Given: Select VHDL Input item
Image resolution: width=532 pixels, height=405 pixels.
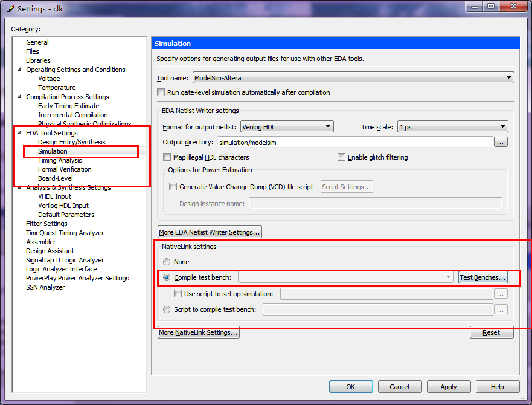Looking at the screenshot, I should click(54, 196).
